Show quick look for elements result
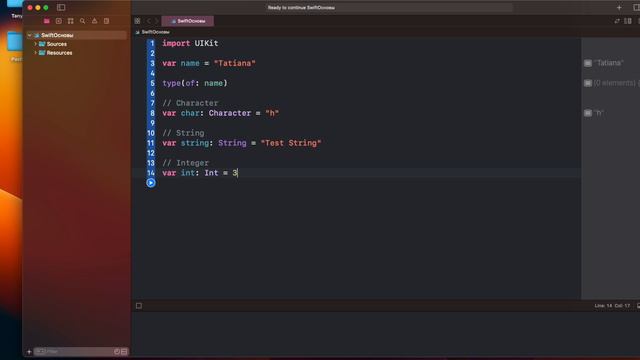Image resolution: width=640 pixels, height=360 pixels. click(x=588, y=83)
